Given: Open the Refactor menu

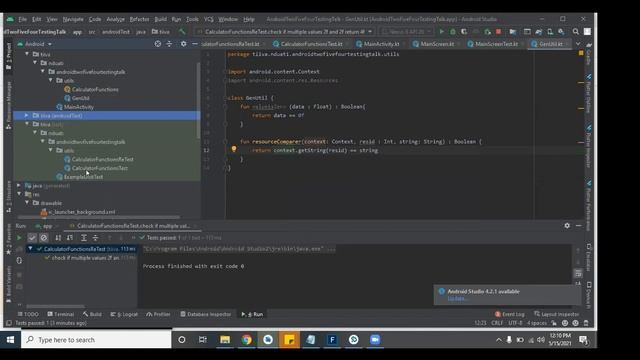Looking at the screenshot, I should (x=139, y=19).
